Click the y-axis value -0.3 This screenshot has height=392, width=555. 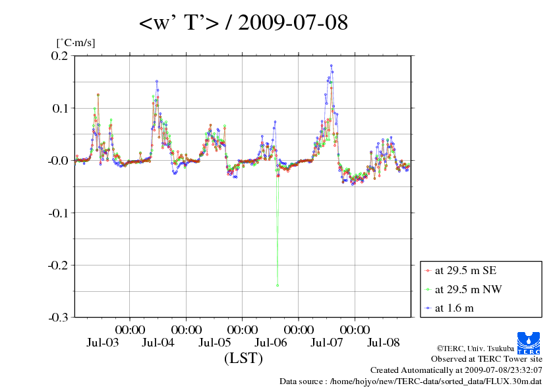[x=58, y=318]
